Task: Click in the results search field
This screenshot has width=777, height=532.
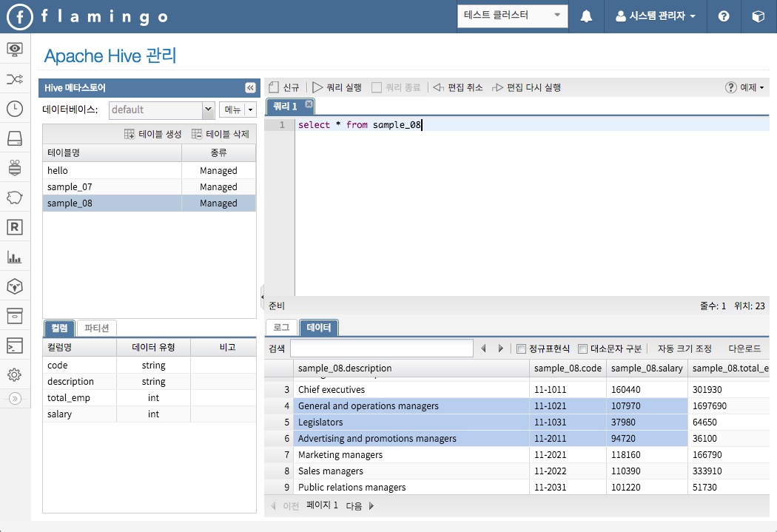Action: coord(382,349)
